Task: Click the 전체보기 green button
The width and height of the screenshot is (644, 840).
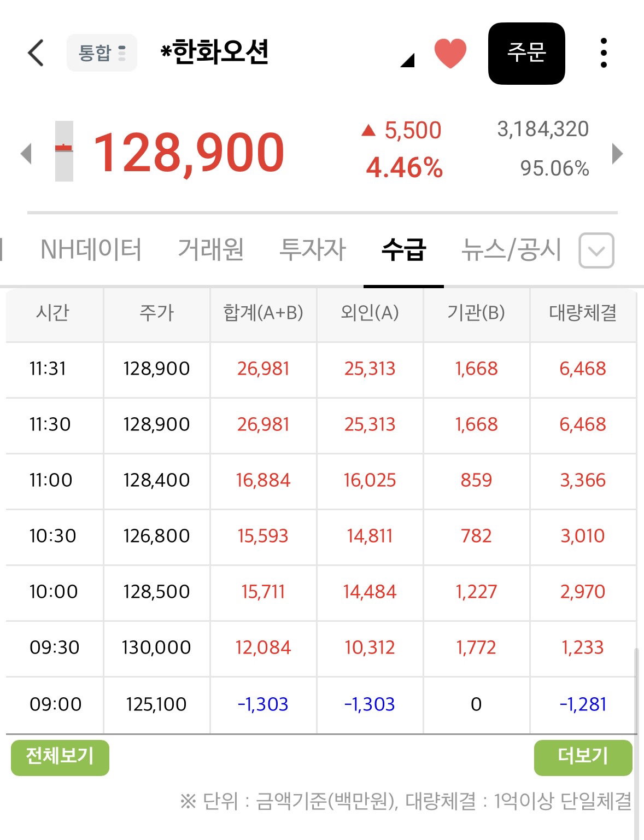Action: pyautogui.click(x=60, y=757)
